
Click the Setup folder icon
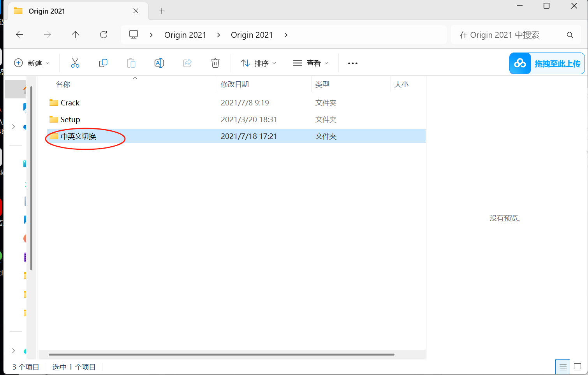pos(54,119)
